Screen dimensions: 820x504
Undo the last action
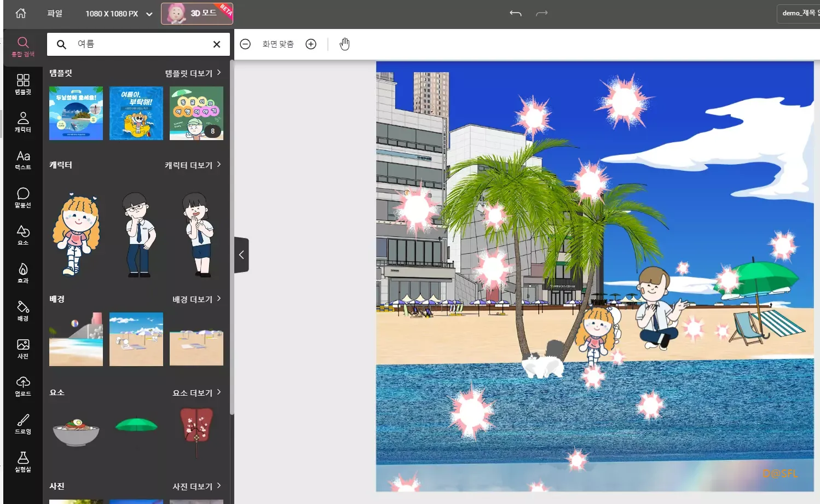(515, 13)
